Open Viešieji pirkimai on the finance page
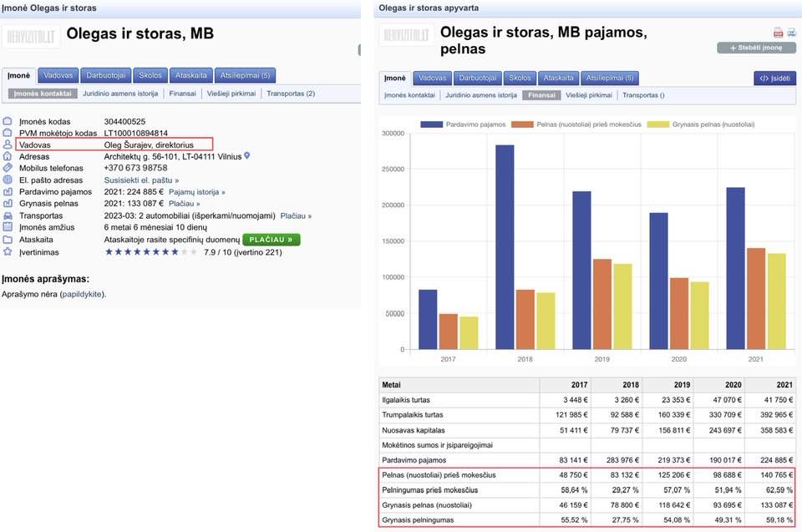This screenshot has height=532, width=802. (589, 95)
